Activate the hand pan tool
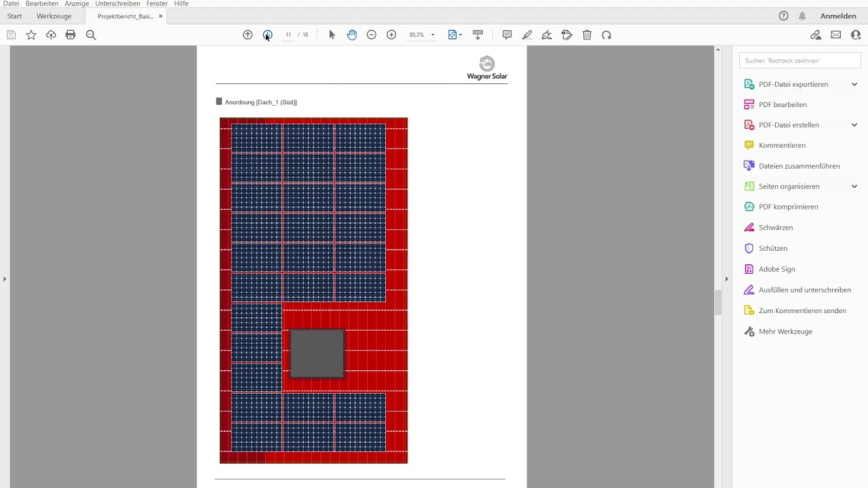 tap(351, 35)
